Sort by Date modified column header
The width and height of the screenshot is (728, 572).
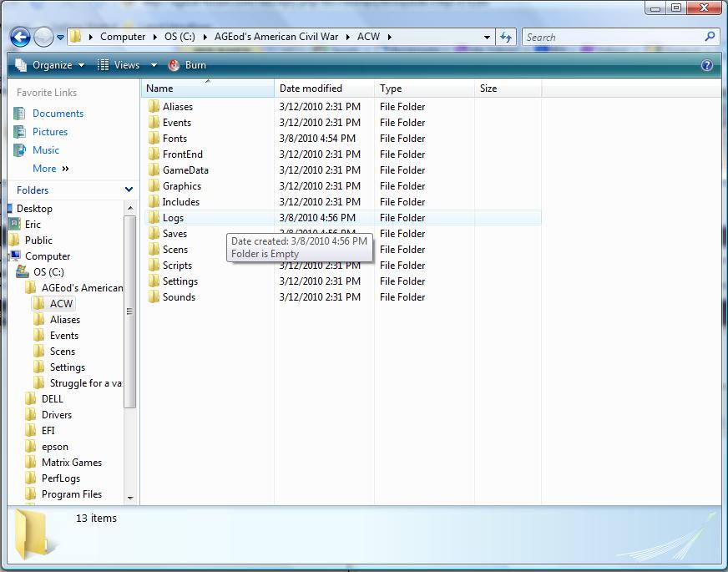coord(311,89)
